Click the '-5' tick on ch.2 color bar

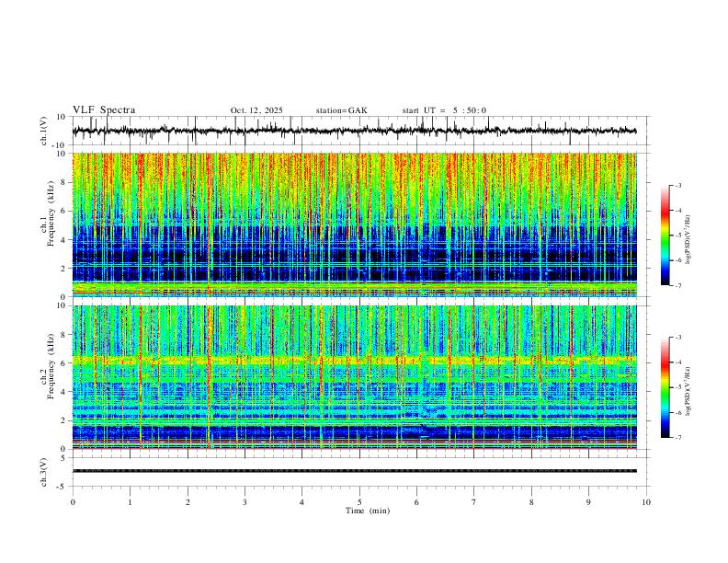[x=678, y=387]
